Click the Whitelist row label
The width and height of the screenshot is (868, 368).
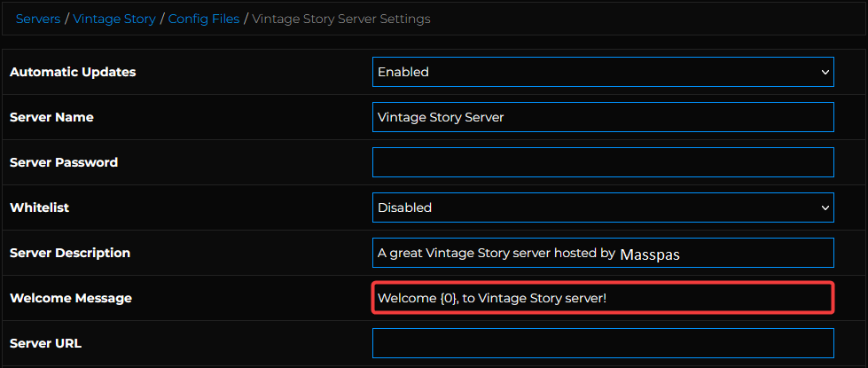click(39, 207)
